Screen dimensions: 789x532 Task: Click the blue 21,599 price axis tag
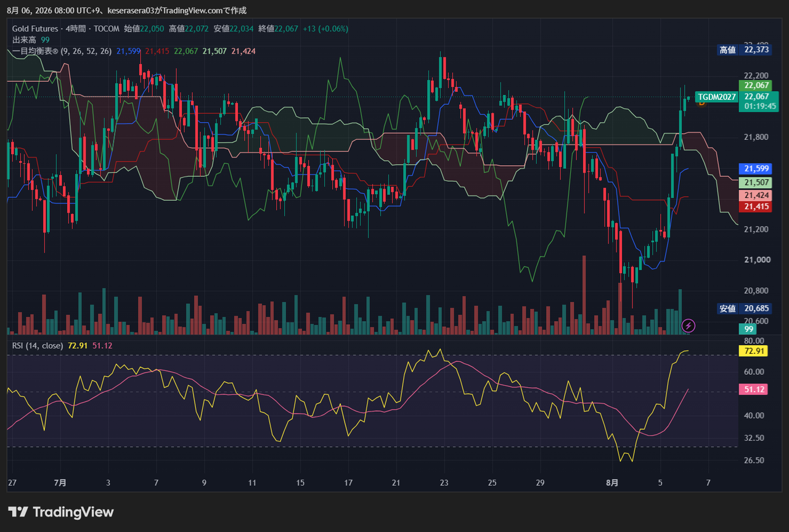pos(754,168)
